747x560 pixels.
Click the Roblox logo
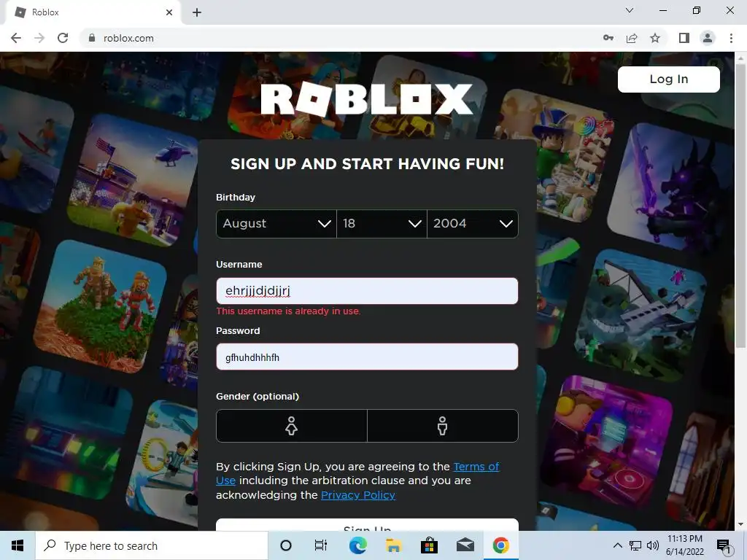[367, 99]
